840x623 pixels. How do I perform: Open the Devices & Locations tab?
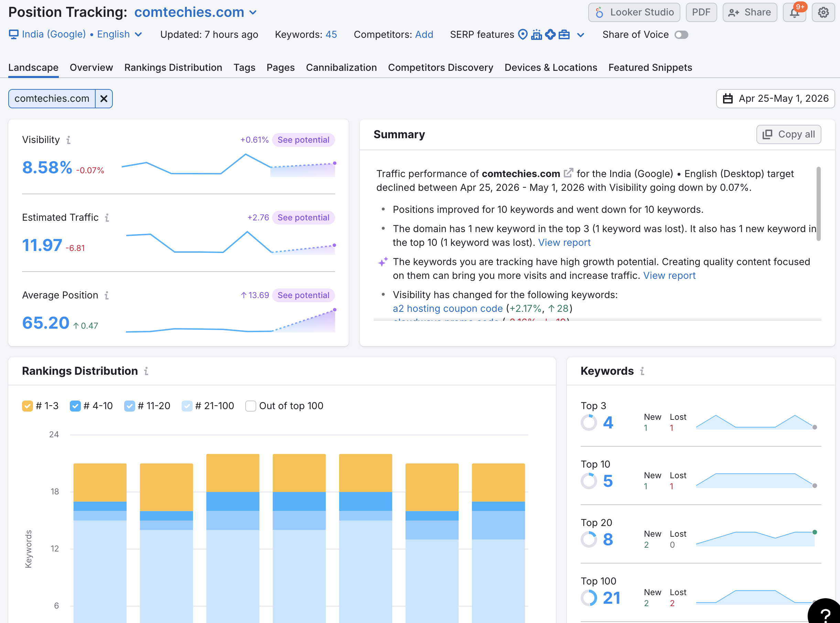(x=551, y=67)
